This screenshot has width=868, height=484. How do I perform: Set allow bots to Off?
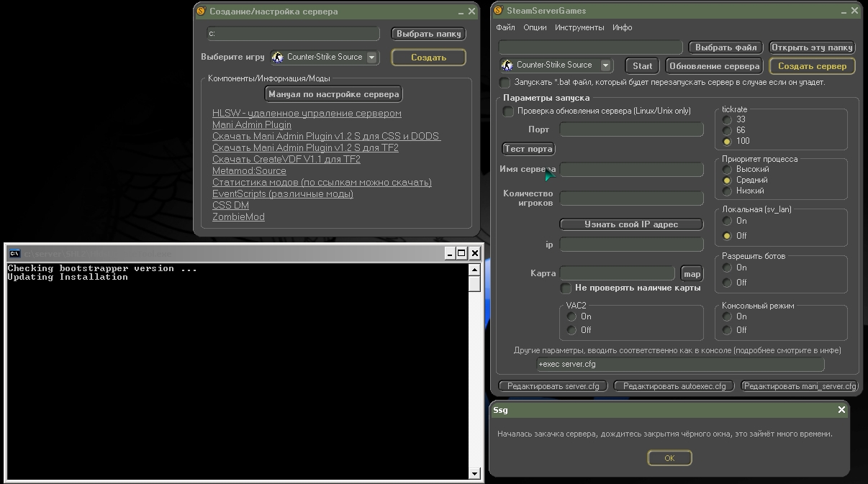point(728,283)
